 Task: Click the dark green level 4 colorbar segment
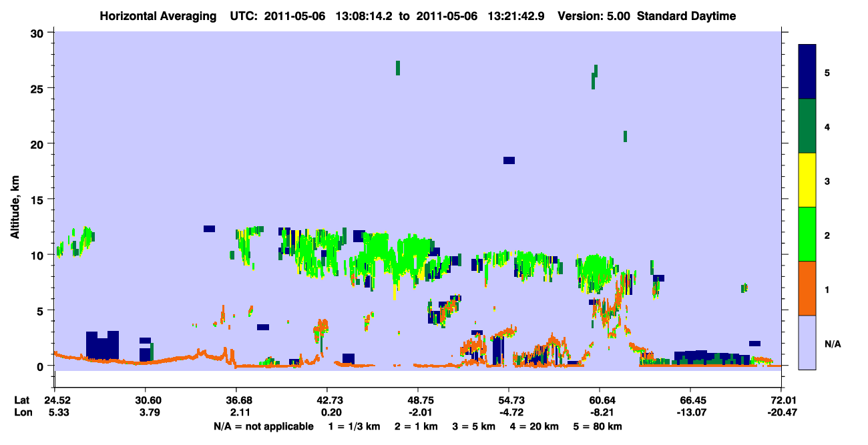tap(807, 126)
